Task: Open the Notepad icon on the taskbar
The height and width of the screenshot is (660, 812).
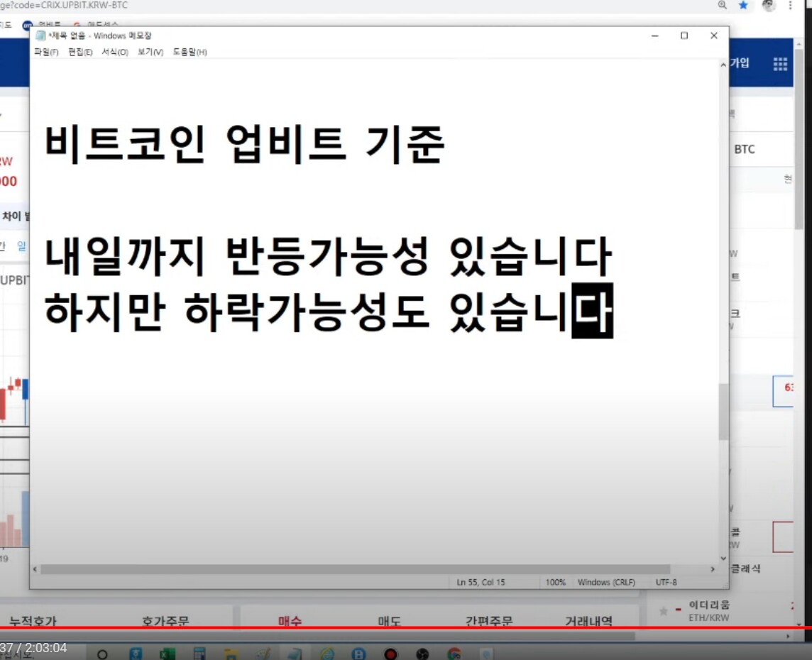Action: pos(295,654)
